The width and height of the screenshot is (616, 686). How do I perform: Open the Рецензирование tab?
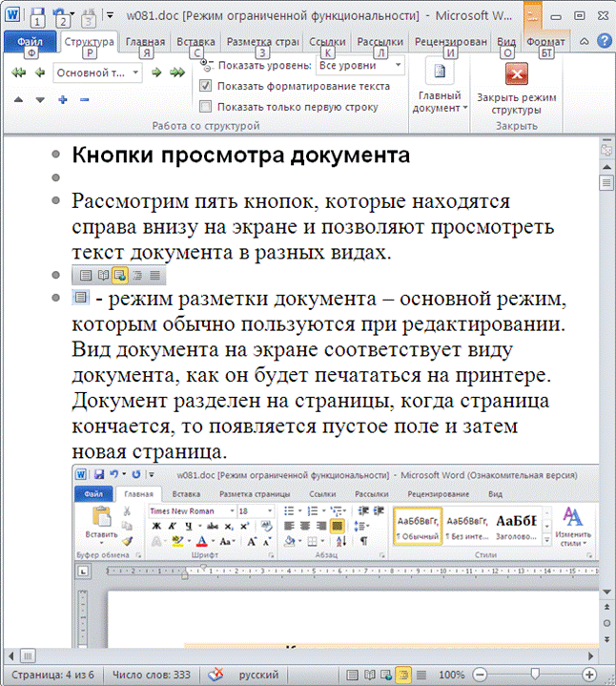pyautogui.click(x=451, y=42)
